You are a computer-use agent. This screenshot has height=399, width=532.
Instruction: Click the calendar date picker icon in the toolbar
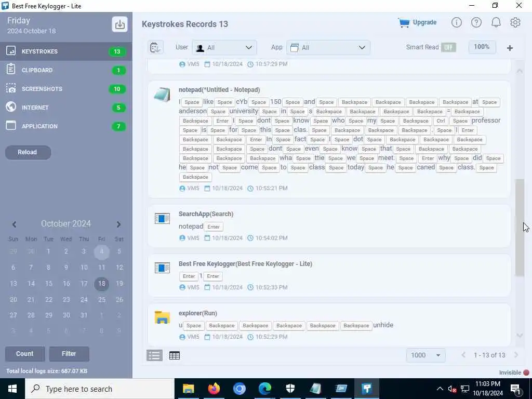155,47
